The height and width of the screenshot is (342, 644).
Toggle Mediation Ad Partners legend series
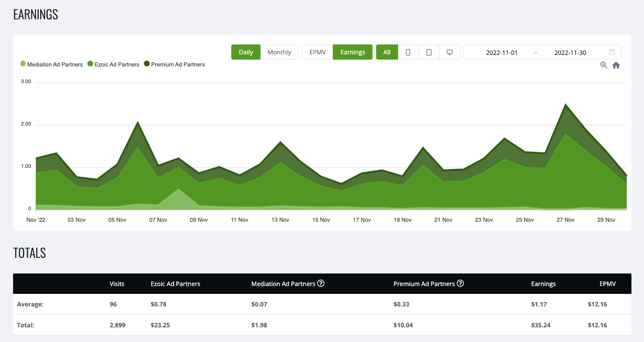pyautogui.click(x=51, y=64)
